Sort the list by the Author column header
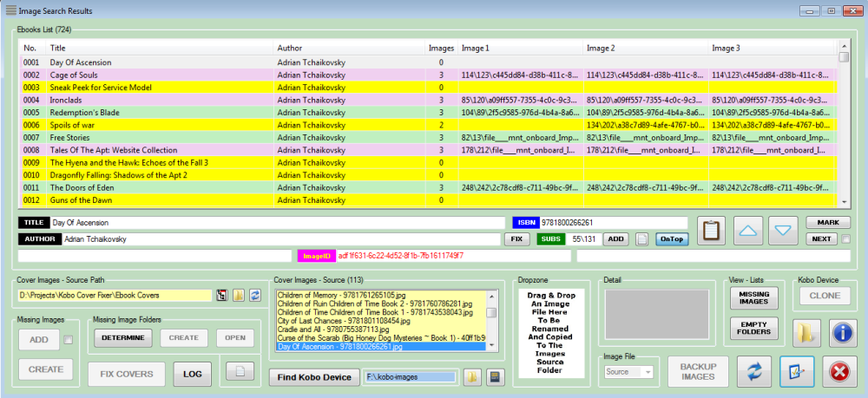This screenshot has height=398, width=868. pyautogui.click(x=349, y=48)
